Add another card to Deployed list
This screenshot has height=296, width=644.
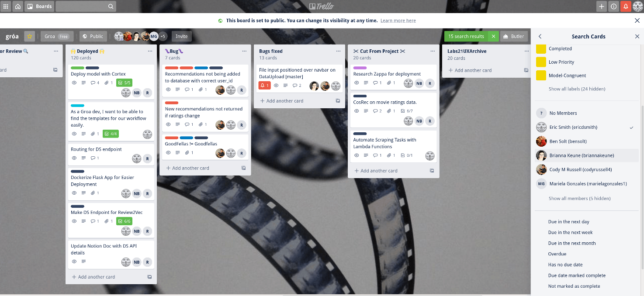[93, 277]
